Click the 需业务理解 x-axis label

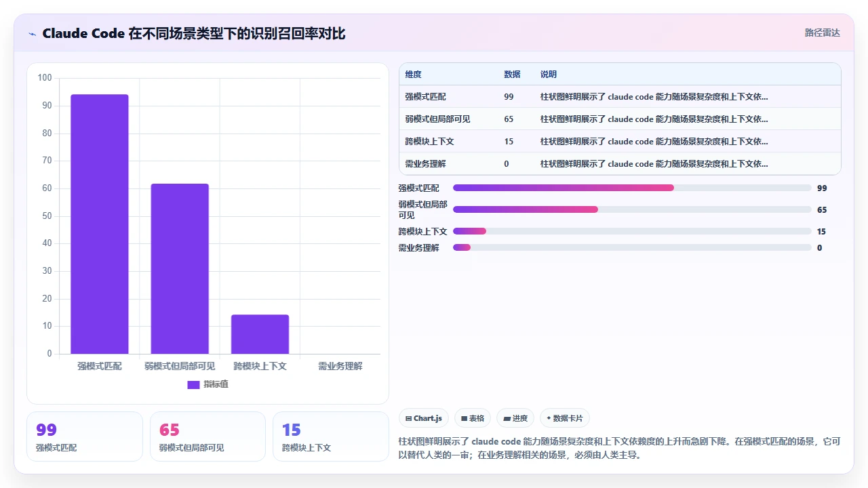[x=340, y=366]
